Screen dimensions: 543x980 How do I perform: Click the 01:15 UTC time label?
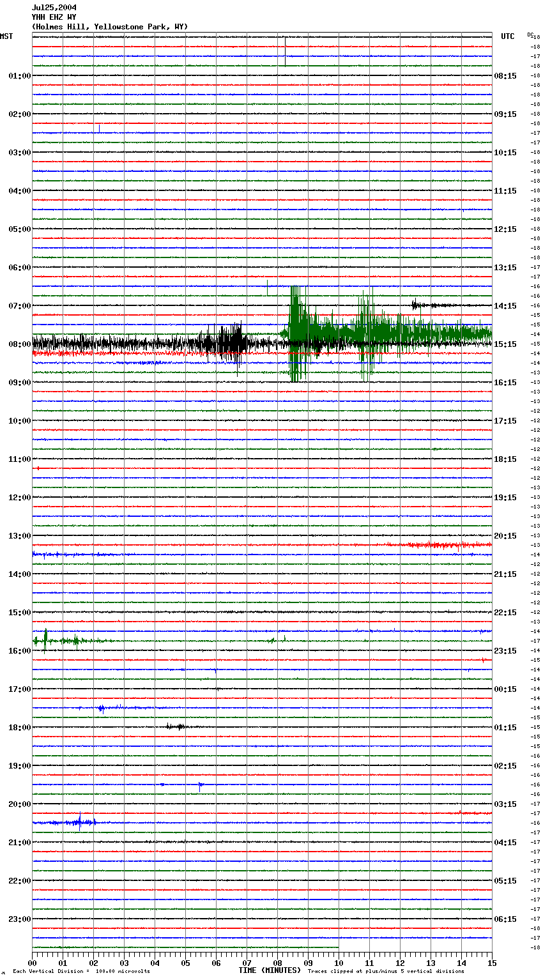[505, 728]
